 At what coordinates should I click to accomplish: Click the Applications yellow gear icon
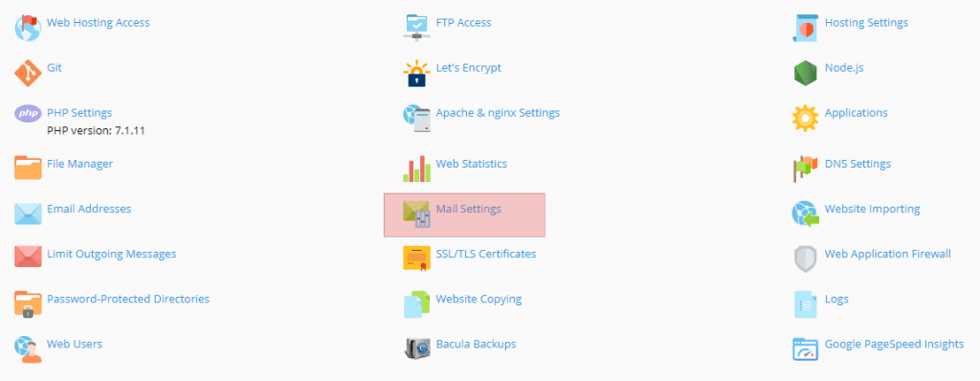click(805, 119)
